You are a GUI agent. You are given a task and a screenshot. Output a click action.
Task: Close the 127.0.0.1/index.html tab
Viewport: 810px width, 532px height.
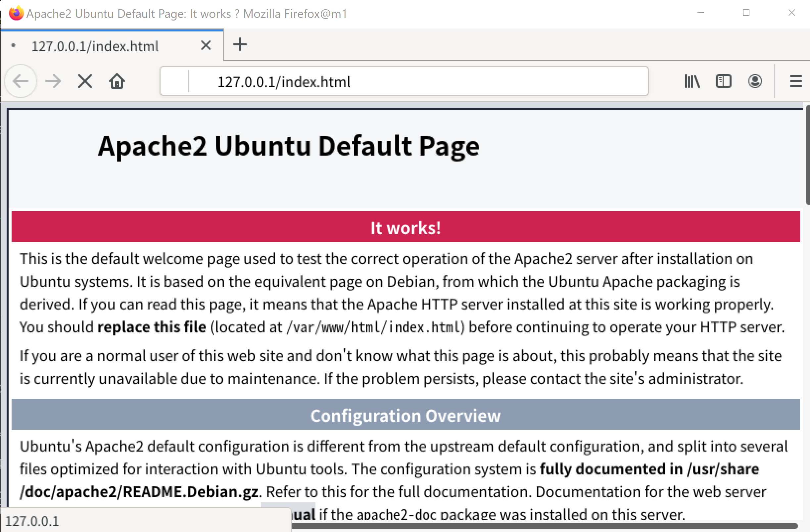pyautogui.click(x=206, y=45)
